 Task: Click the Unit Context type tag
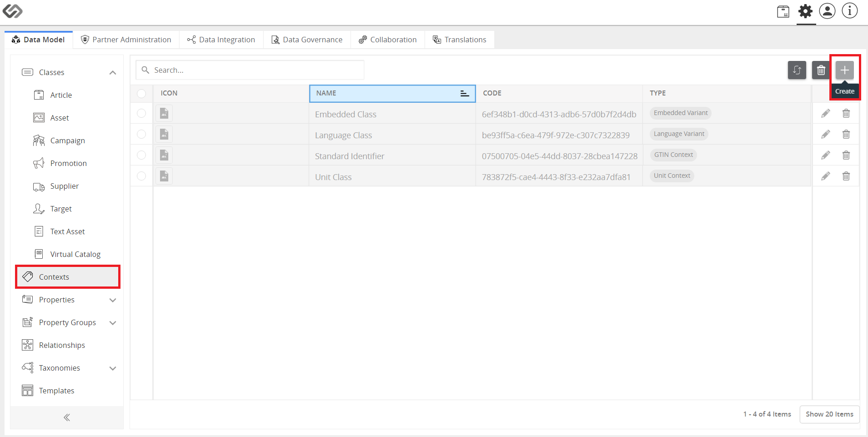click(x=672, y=176)
